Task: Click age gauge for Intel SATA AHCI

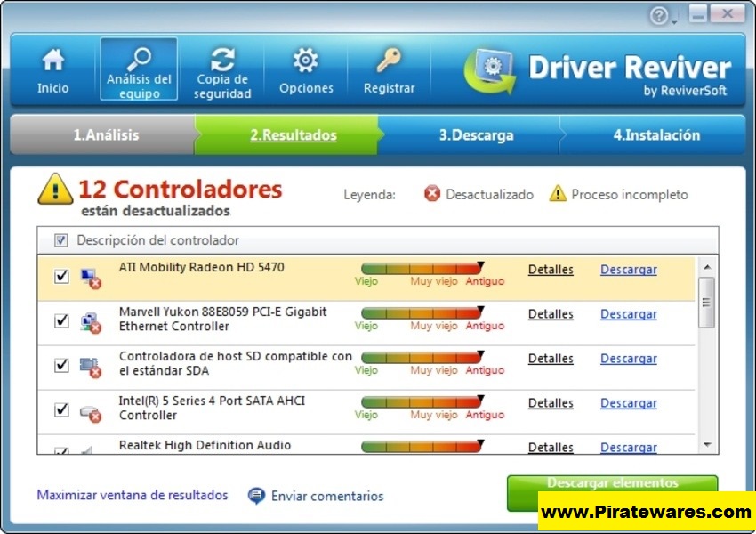Action: click(422, 401)
